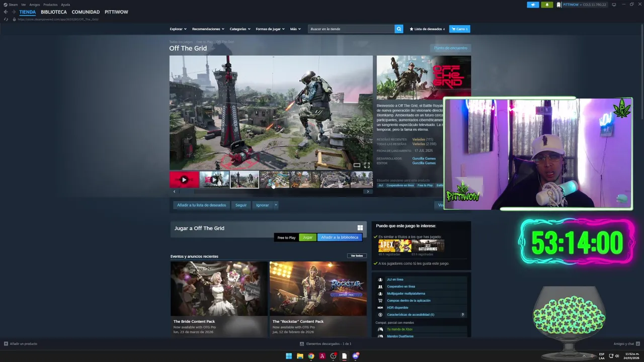Expand the Más menu

point(295,29)
